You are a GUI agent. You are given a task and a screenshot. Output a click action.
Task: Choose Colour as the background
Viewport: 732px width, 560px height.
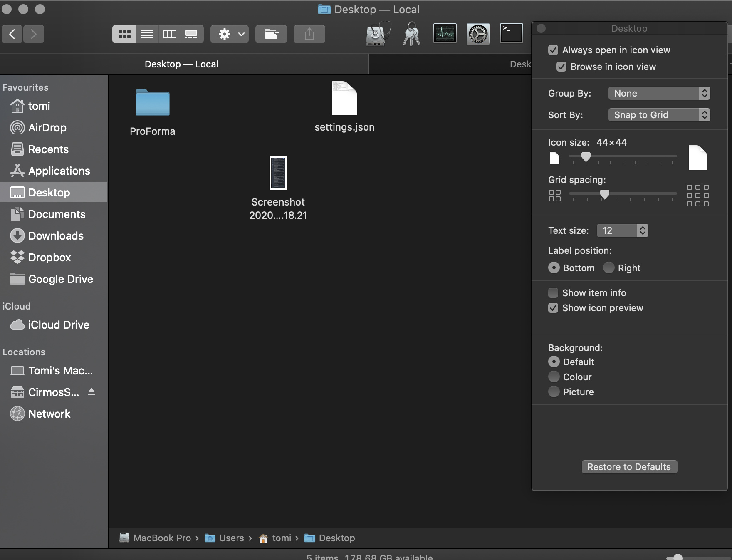(x=554, y=377)
